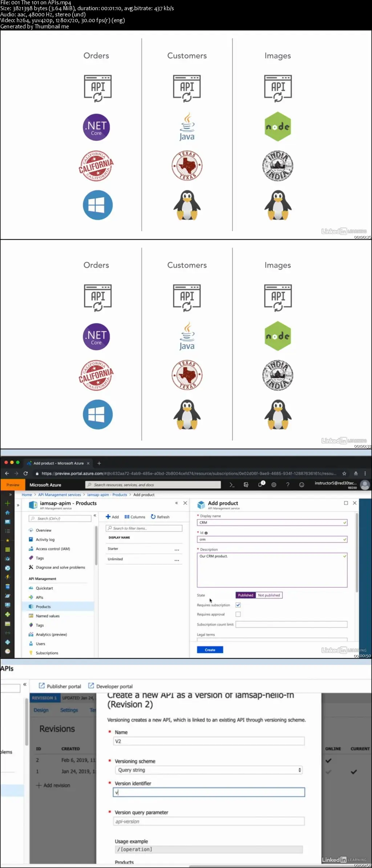Open All resources green grid icon
This screenshot has width=372, height=868.
click(7, 549)
